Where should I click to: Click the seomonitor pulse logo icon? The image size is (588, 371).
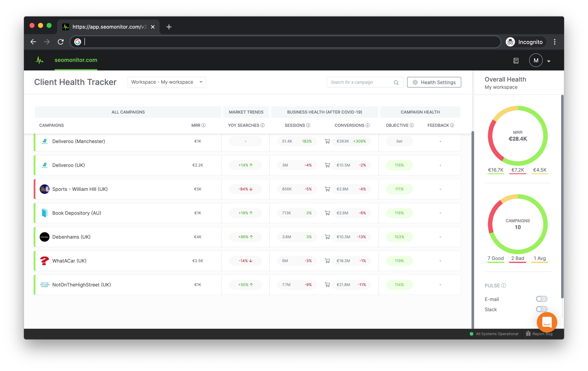(x=39, y=60)
